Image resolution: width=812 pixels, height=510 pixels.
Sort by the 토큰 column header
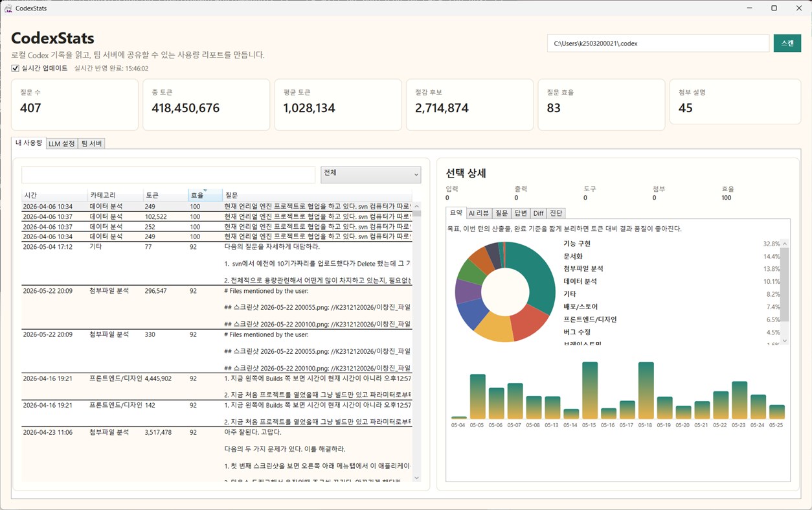(166, 195)
